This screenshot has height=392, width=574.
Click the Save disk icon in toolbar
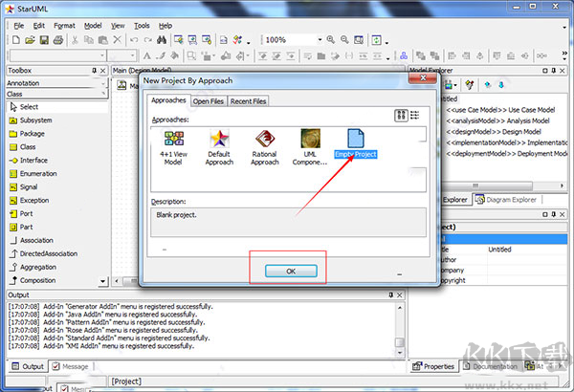tap(44, 40)
